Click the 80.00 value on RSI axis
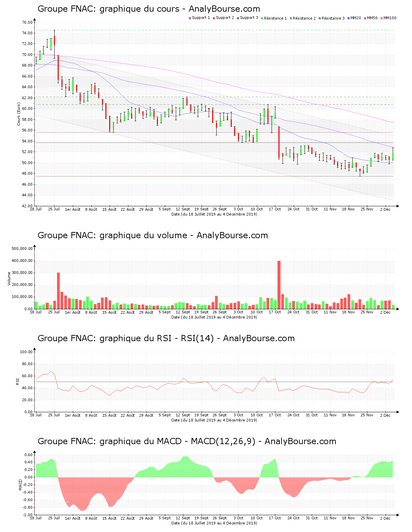The height and width of the screenshot is (532, 412). [27, 364]
